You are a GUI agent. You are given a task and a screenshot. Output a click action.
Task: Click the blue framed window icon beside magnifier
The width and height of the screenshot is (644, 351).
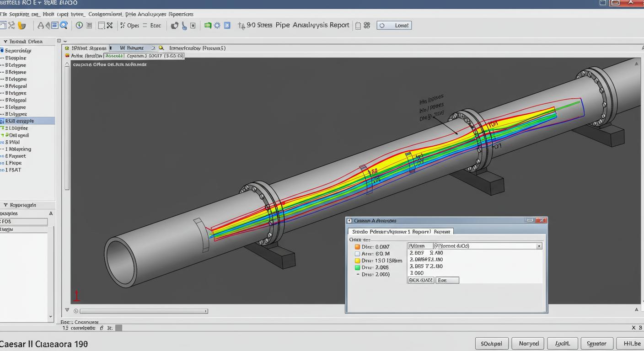click(x=54, y=26)
